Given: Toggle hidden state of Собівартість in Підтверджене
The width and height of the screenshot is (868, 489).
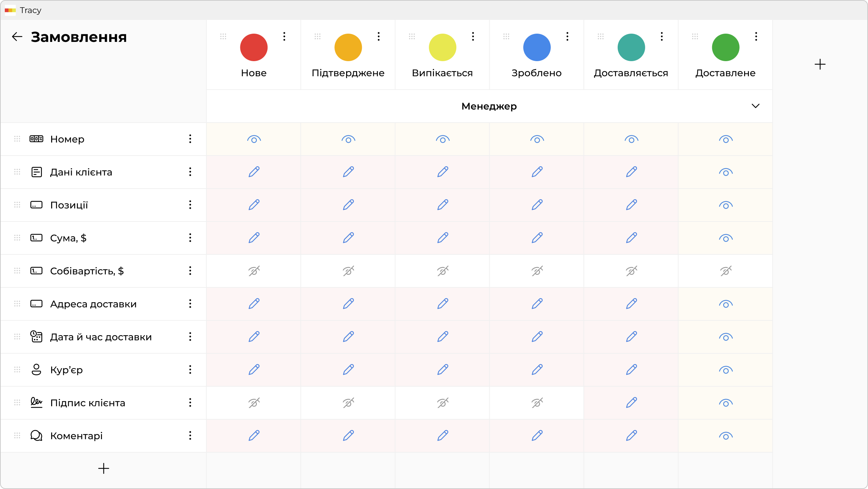Looking at the screenshot, I should point(348,271).
